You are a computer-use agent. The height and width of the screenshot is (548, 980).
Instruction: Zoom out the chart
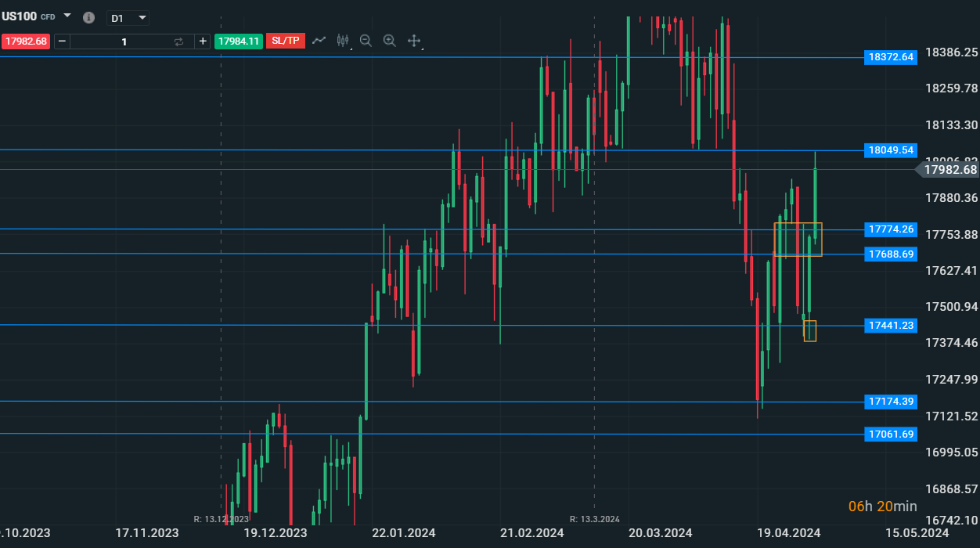pyautogui.click(x=366, y=41)
